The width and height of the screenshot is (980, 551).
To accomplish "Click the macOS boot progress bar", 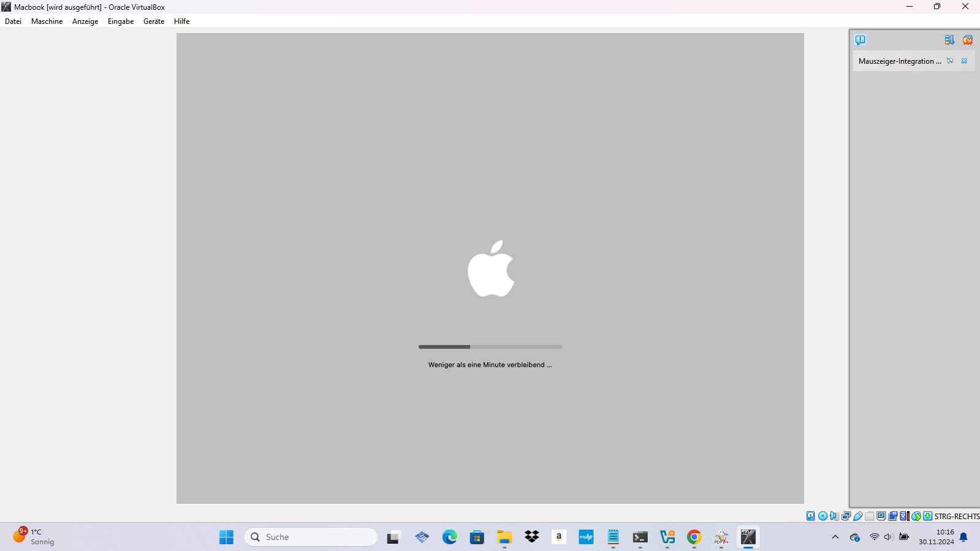I will 490,347.
